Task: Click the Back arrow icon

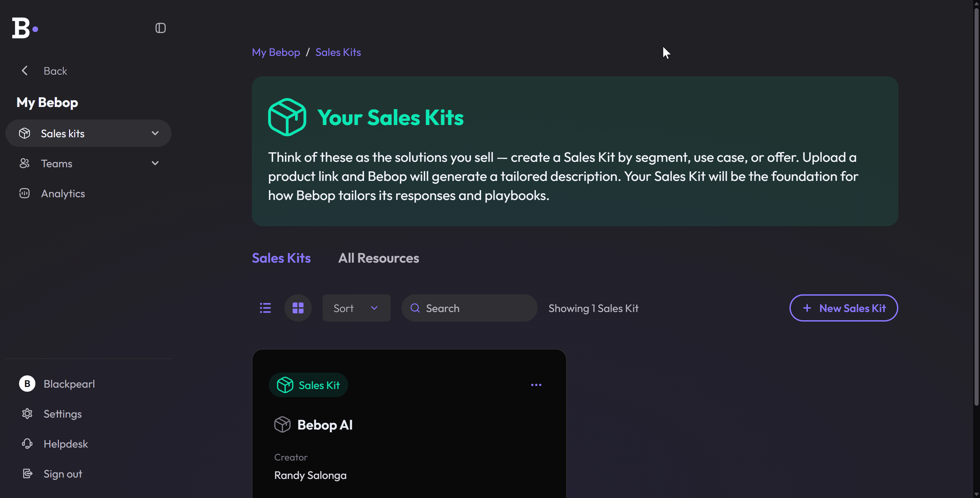Action: tap(25, 71)
